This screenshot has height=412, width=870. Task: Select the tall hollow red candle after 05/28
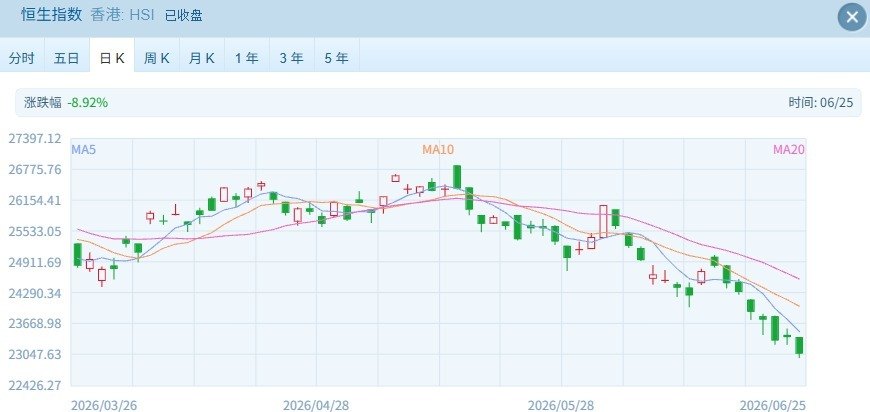603,221
